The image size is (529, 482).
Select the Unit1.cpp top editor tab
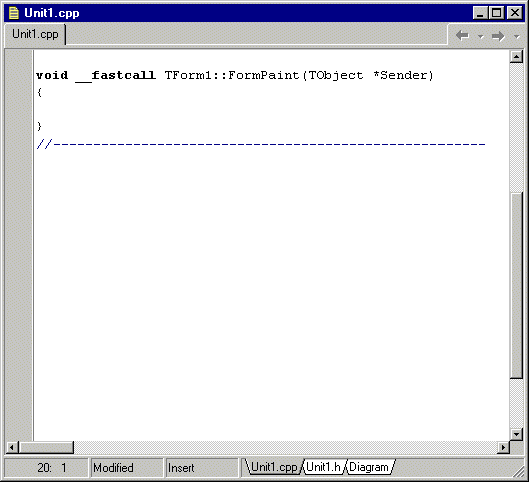click(35, 34)
